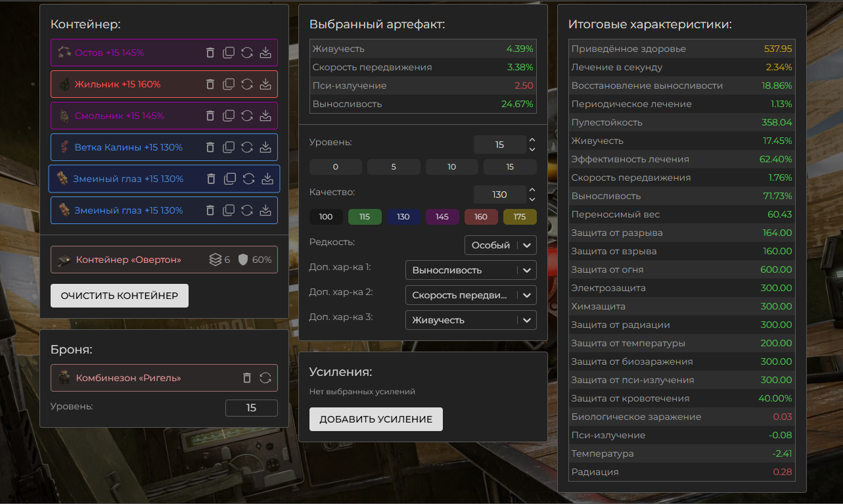Swap the Комбинезон «Ригель» armor
Screen dimensions: 843x504
[265, 378]
